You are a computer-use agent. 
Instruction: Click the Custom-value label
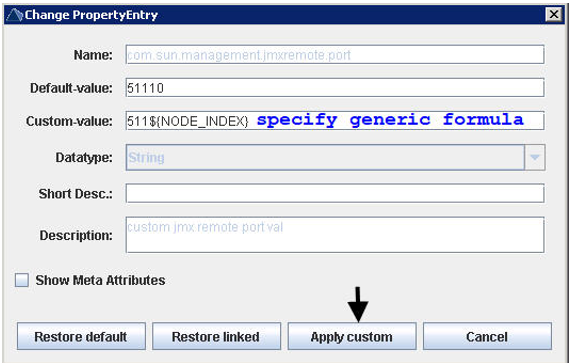(x=69, y=121)
